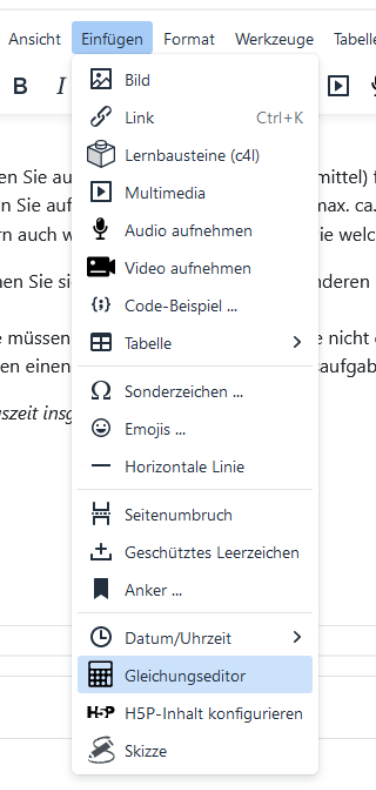Expand the Tabelle submenu arrow
Viewport: 376px width, 790px height.
coord(297,343)
